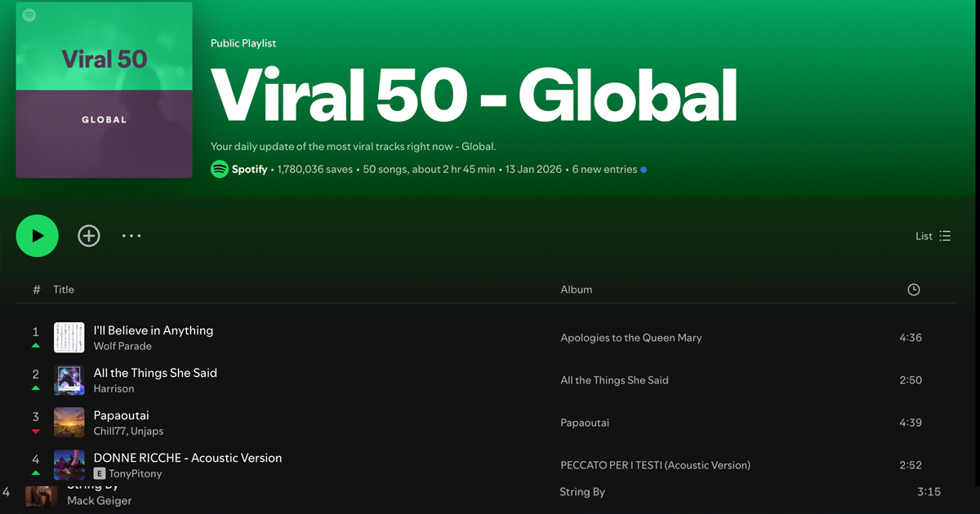
Task: Click the 4:36 duration of the first track
Action: pyautogui.click(x=911, y=338)
